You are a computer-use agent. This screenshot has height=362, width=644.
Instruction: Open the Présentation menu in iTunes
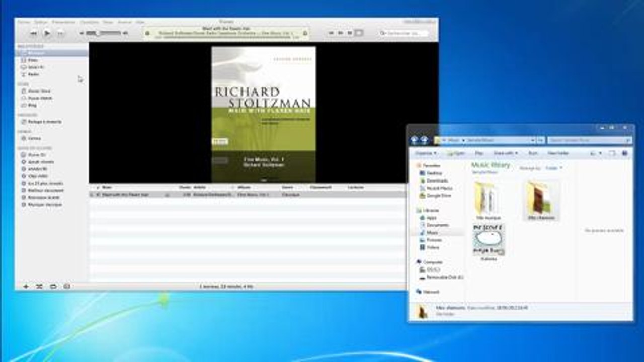[x=63, y=22]
